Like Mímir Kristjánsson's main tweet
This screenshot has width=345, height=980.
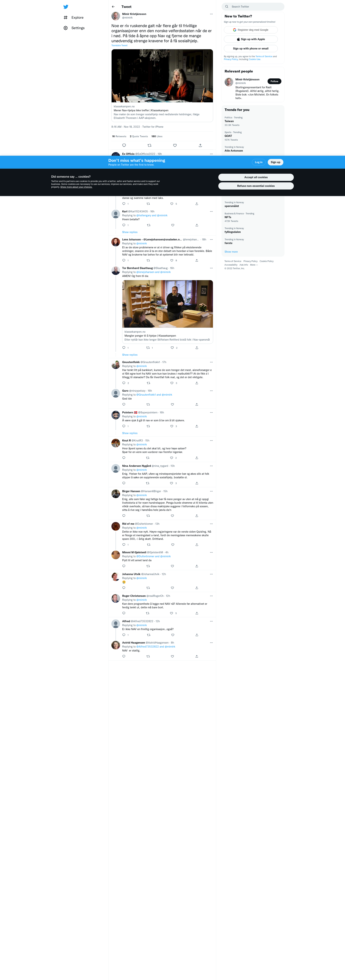click(175, 145)
